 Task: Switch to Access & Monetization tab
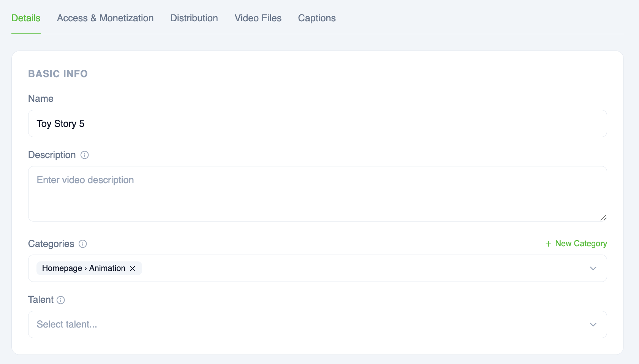click(x=105, y=18)
